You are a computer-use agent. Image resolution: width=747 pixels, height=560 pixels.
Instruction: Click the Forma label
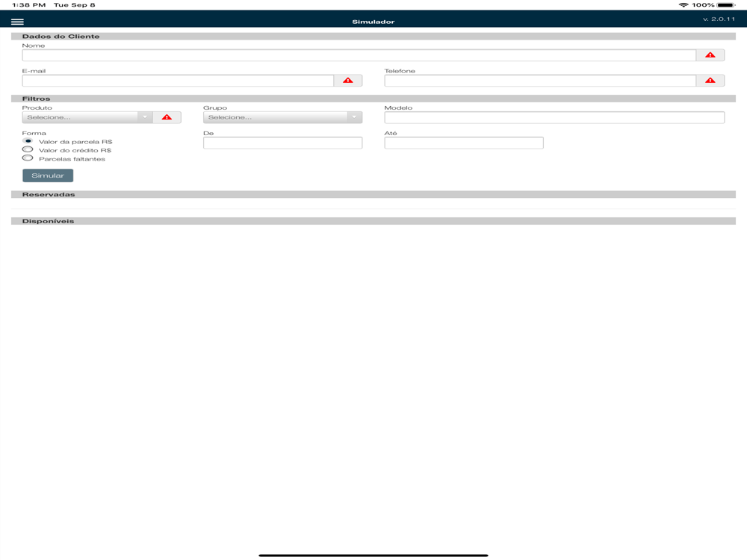34,134
